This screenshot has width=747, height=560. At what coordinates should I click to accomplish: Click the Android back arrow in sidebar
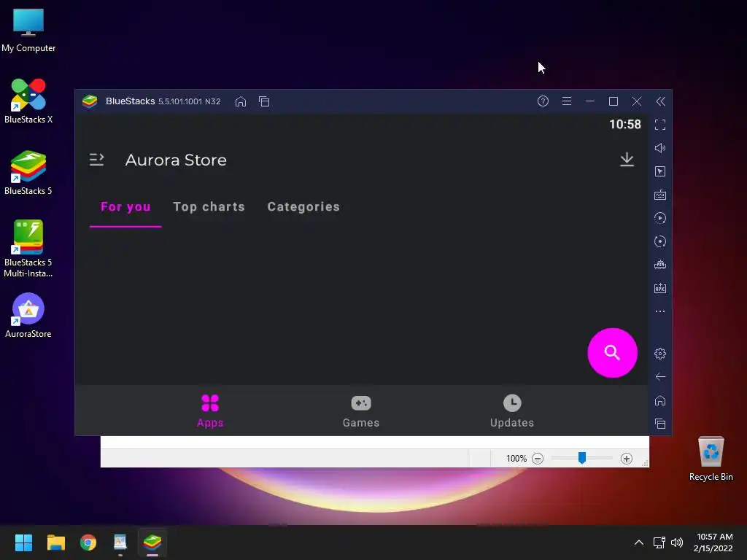click(x=660, y=377)
